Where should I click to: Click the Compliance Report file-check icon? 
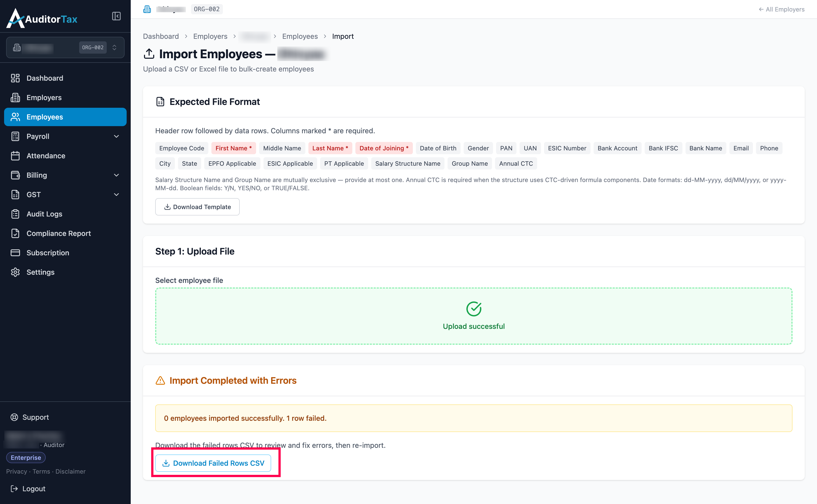(15, 233)
